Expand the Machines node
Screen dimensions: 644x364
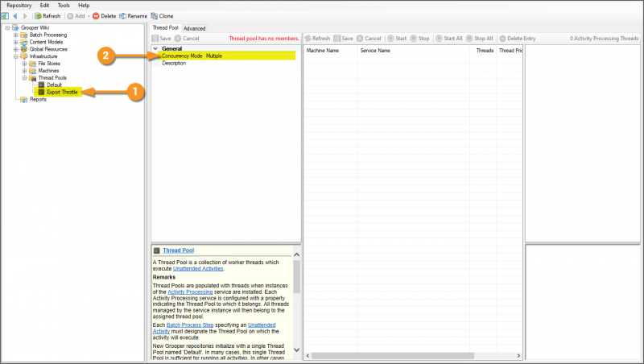tap(25, 71)
